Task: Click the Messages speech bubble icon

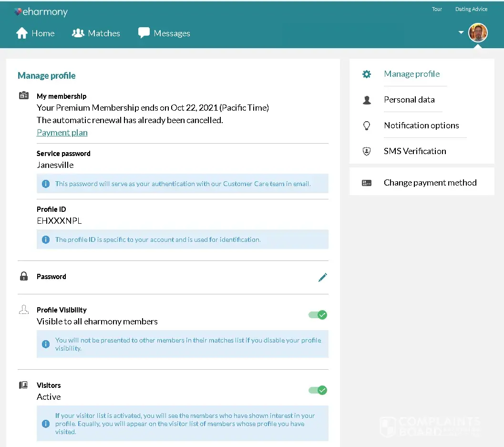Action: [x=144, y=33]
